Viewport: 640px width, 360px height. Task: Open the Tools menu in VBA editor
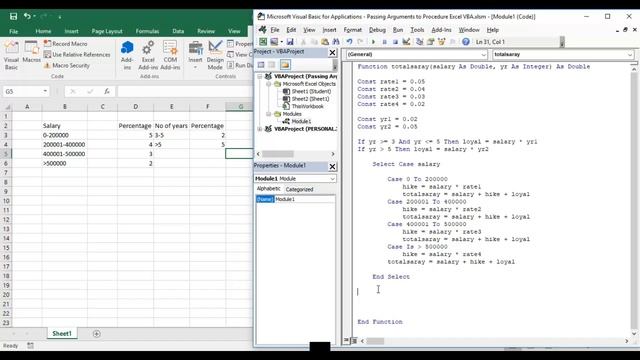click(417, 30)
